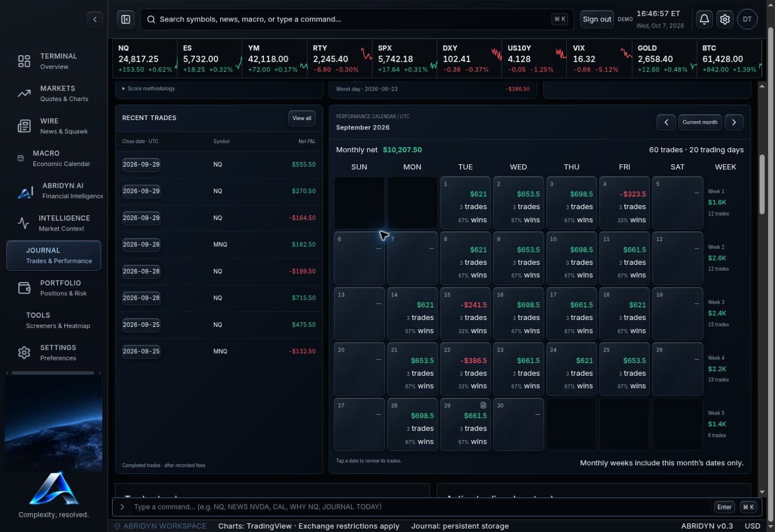Screen dimensions: 775x532
Task: Open the Terminal Overview grid icon
Action: [24, 61]
